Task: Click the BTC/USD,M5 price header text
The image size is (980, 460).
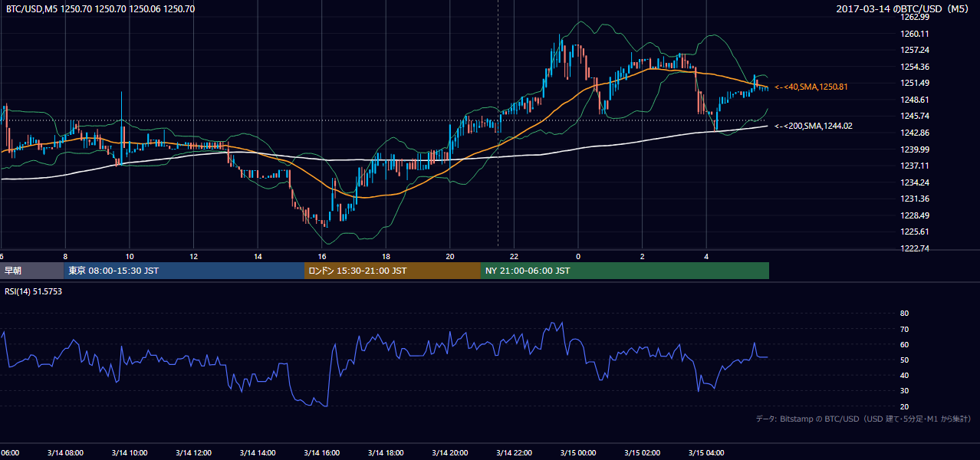Action: 100,9
